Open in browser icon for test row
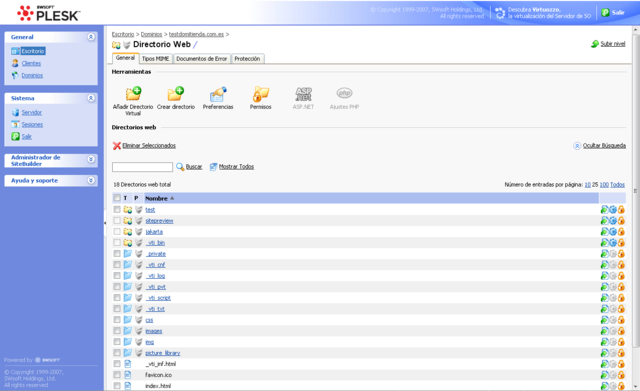The image size is (640, 391). click(604, 210)
